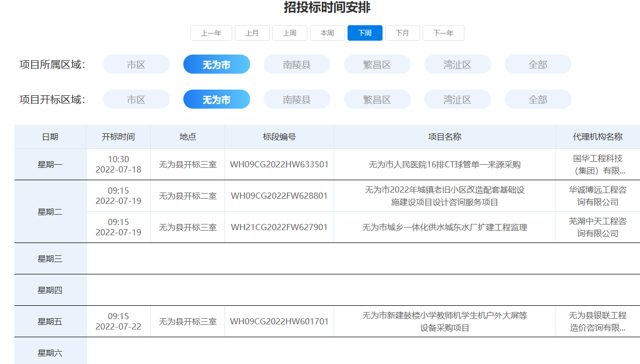
Task: Show 本周 bidding schedule
Action: click(327, 33)
